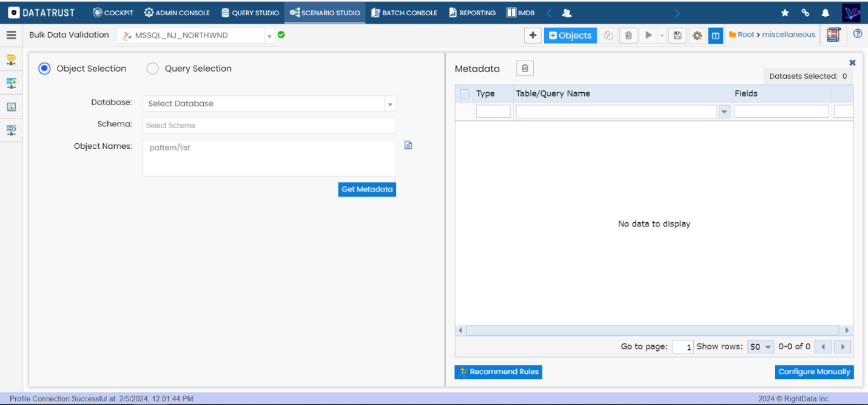Check the select-all checkbox in Metadata header

coord(465,94)
